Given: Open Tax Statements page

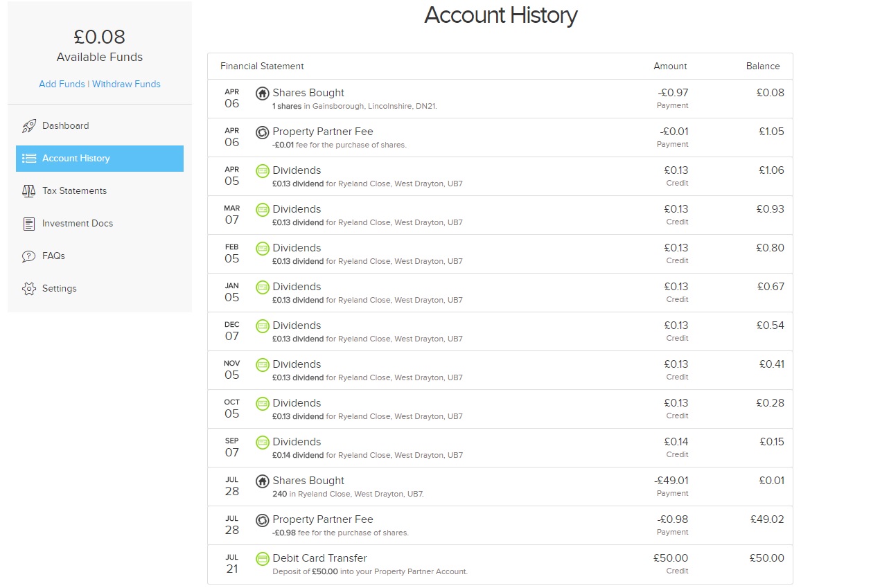Looking at the screenshot, I should click(x=100, y=191).
